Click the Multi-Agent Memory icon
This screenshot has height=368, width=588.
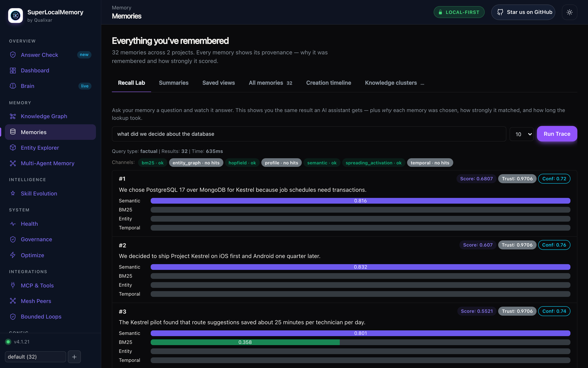point(13,163)
